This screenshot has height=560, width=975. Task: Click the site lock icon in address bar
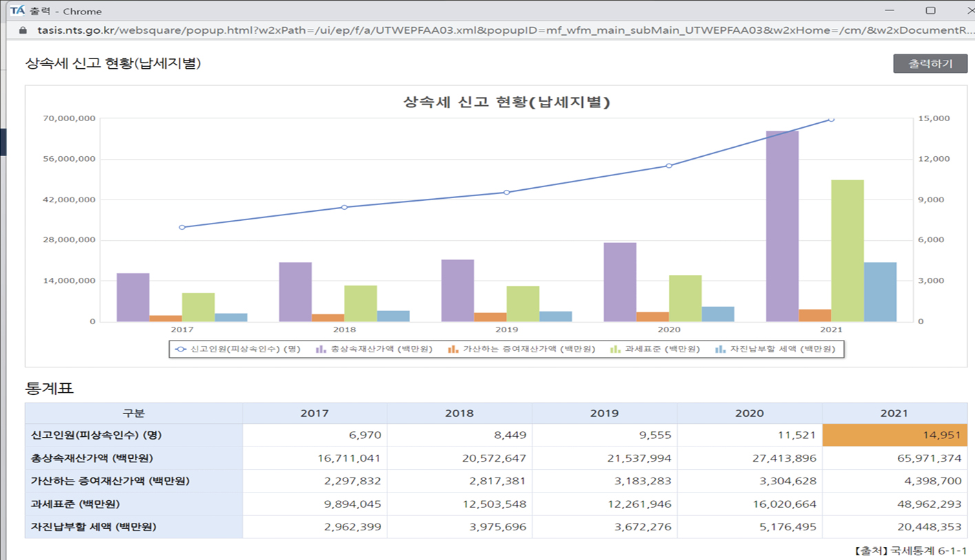tap(23, 30)
